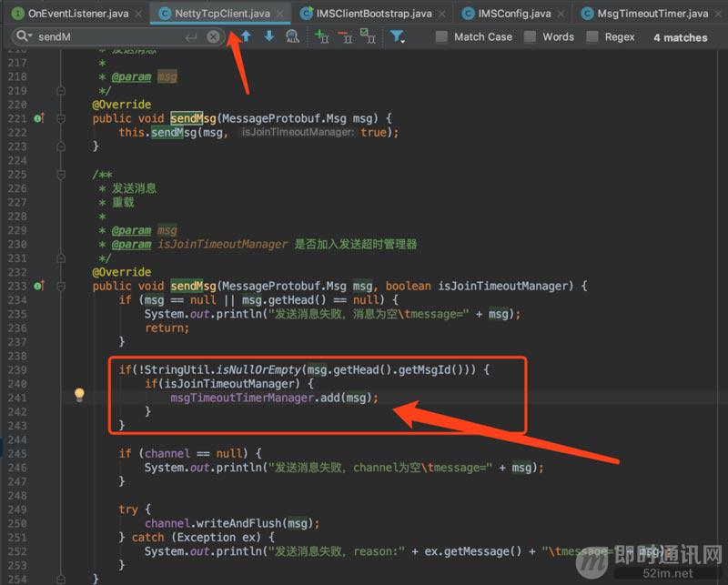Image resolution: width=728 pixels, height=585 pixels.
Task: Open the IMSClientBootstrap.java tab
Action: [374, 14]
